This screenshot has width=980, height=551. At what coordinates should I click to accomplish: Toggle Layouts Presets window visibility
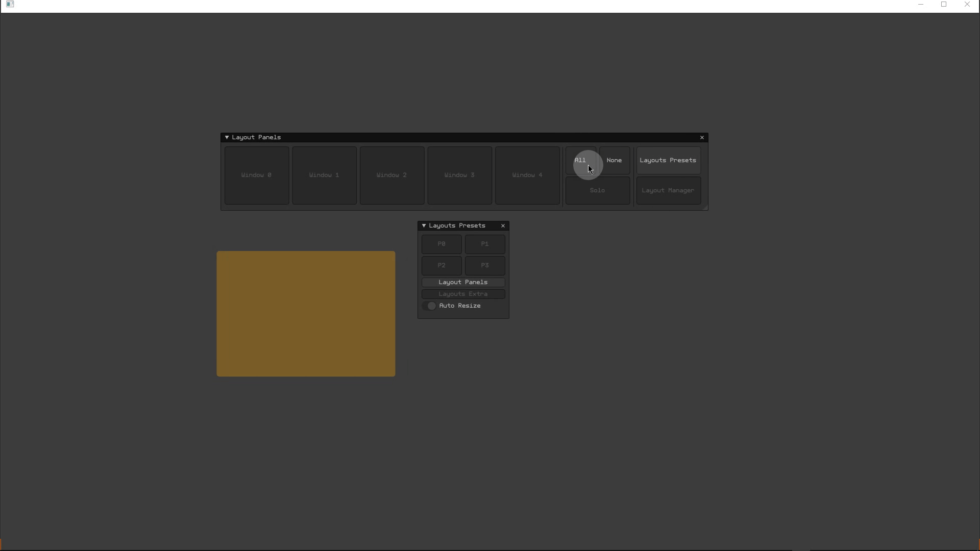(669, 161)
